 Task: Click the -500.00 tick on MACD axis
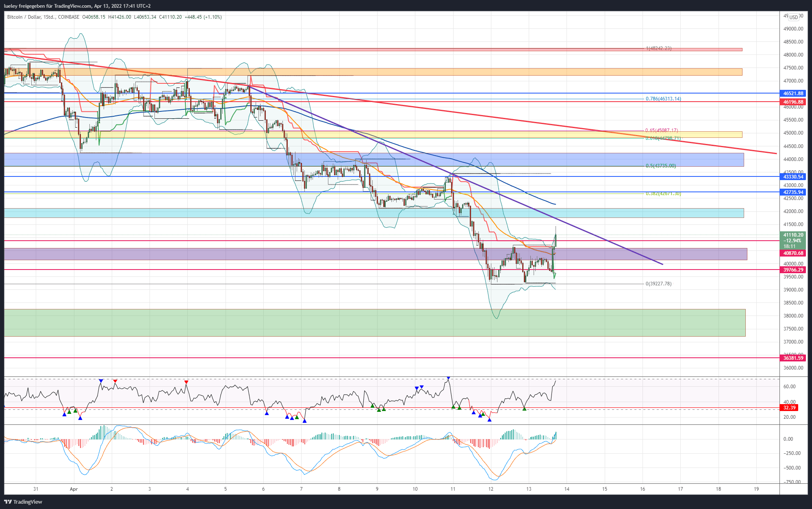click(792, 468)
